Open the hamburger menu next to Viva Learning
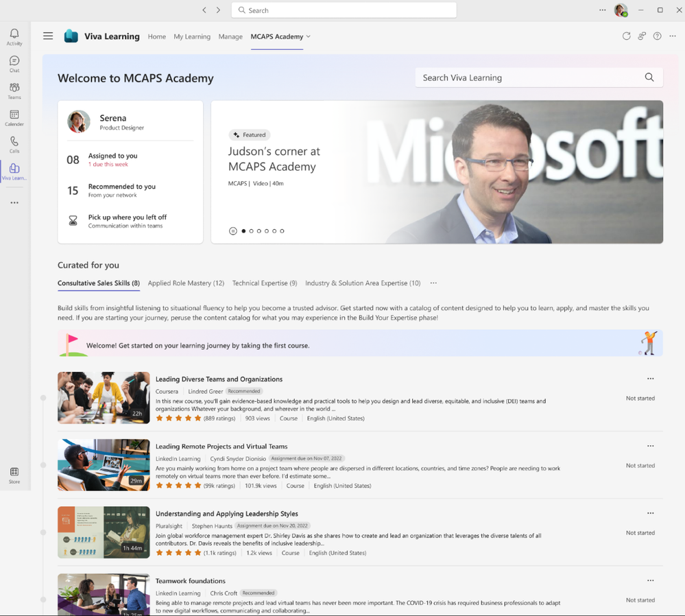 tap(48, 36)
